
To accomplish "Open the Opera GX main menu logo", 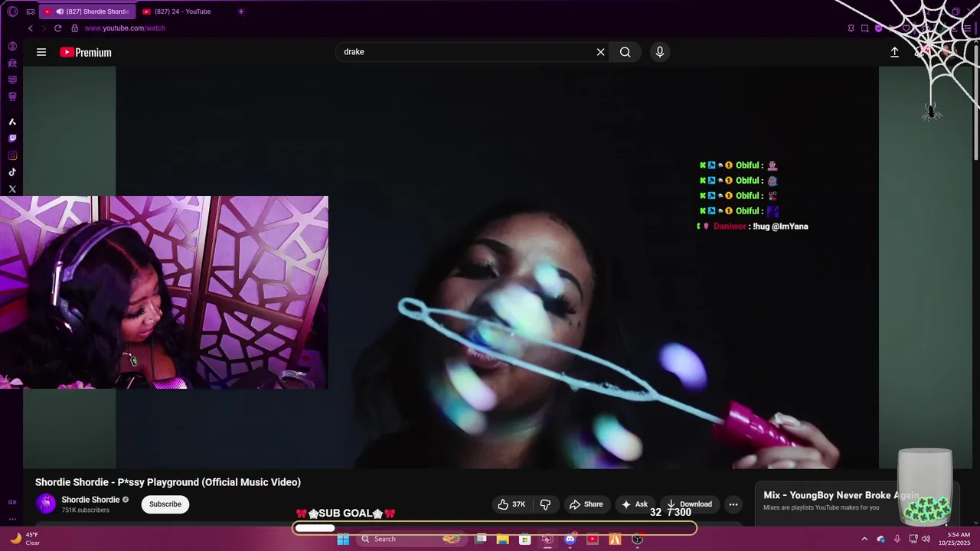I will [12, 11].
